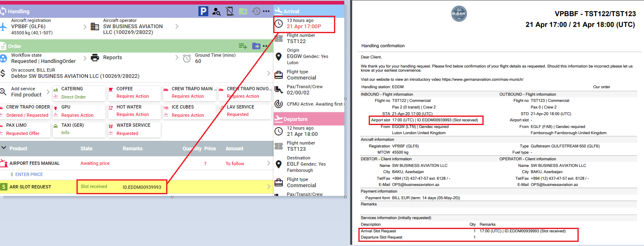644x246 pixels.
Task: Open the ARR SLOT REQUEST row chevron
Action: click(x=269, y=187)
